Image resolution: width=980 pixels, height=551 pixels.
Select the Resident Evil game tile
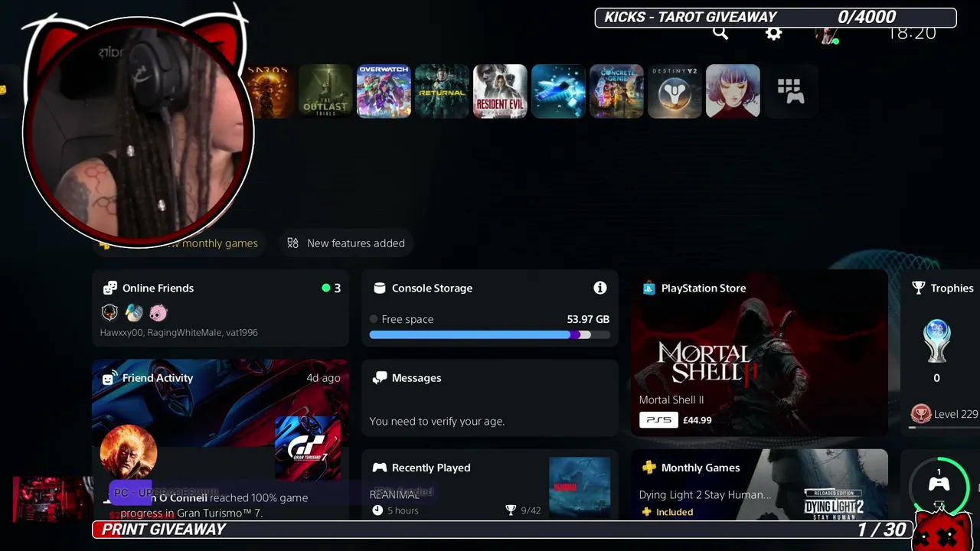(500, 91)
